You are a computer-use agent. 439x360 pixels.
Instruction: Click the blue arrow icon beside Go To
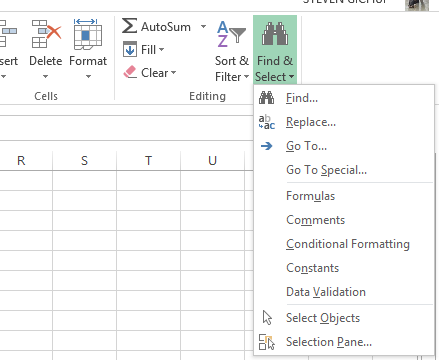[x=267, y=146]
